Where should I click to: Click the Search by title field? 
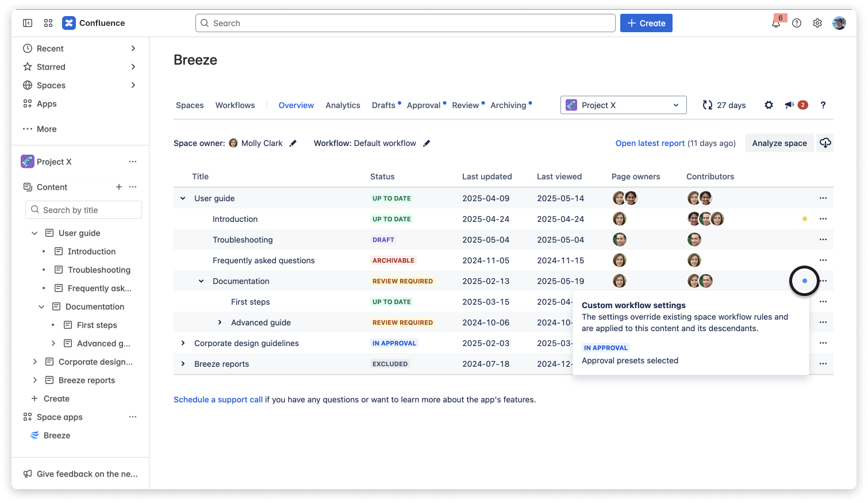coord(83,210)
